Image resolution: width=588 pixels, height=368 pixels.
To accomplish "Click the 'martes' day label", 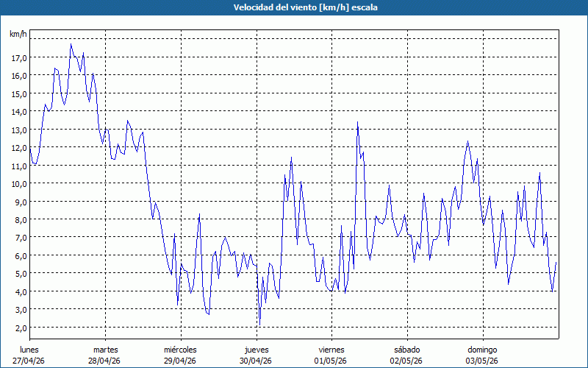I will tap(106, 350).
